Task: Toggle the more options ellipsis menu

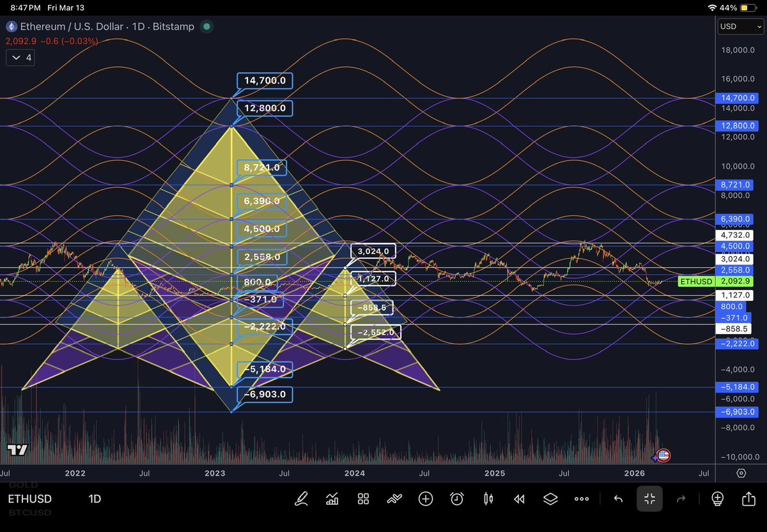Action: coord(582,499)
